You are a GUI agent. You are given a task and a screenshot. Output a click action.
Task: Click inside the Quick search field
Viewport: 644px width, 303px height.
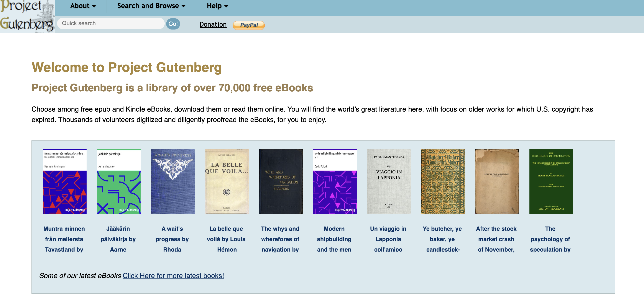click(110, 23)
